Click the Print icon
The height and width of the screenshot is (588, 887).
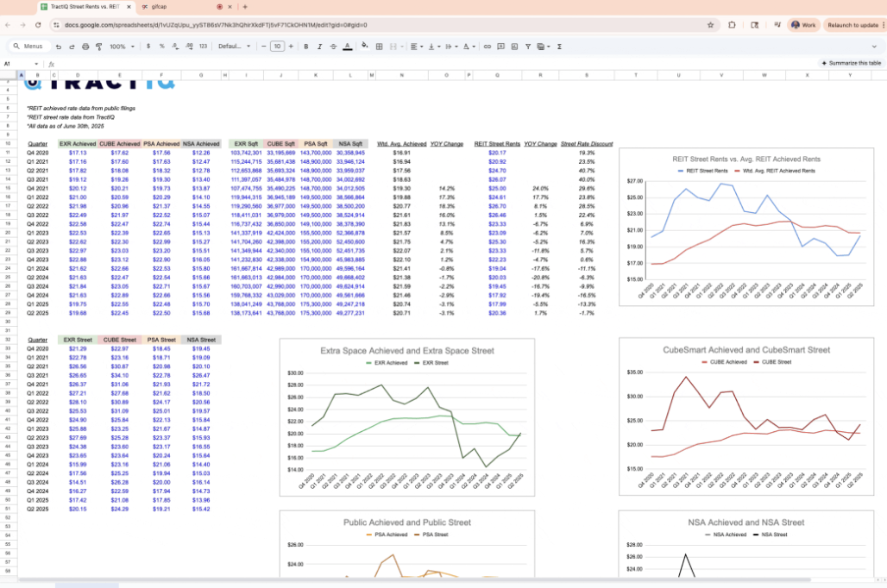point(85,47)
